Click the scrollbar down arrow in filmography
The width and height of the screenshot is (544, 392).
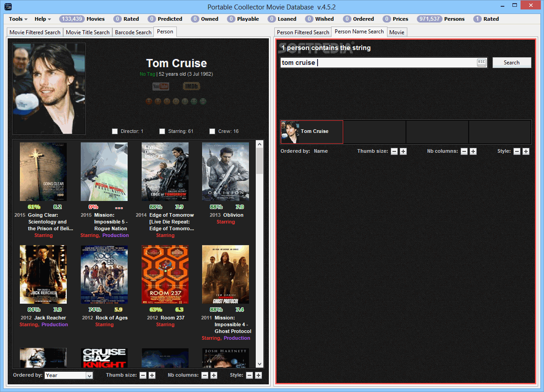[x=259, y=364]
